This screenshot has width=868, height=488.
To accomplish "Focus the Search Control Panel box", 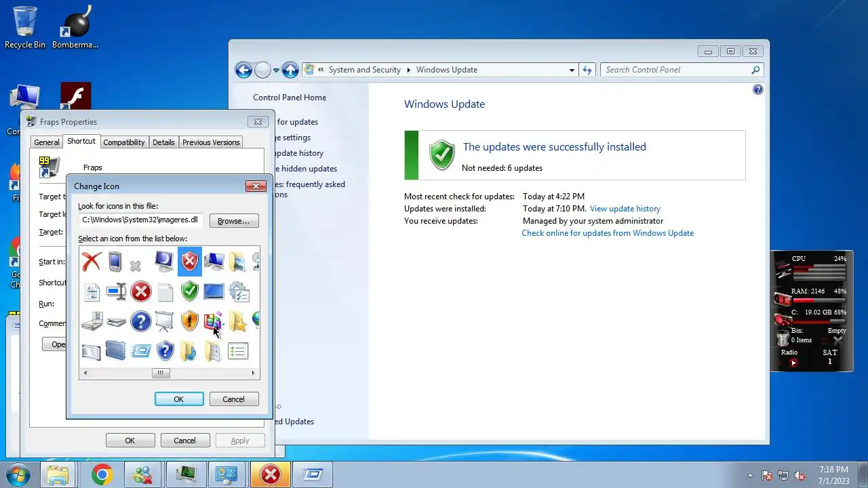I will (682, 70).
